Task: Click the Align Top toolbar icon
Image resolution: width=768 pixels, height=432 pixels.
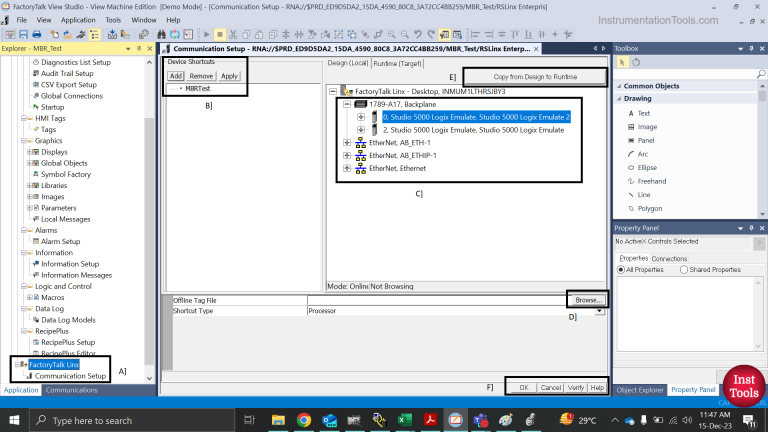Action: 515,34
